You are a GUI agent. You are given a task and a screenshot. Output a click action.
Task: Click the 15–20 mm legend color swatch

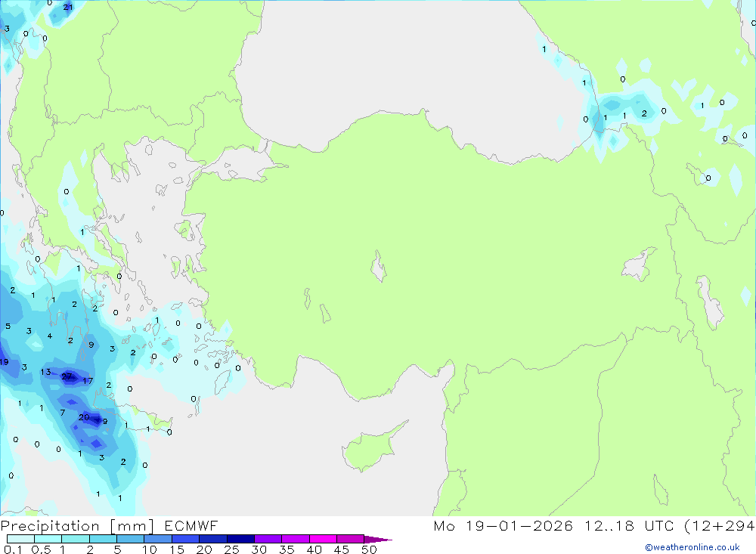186,539
